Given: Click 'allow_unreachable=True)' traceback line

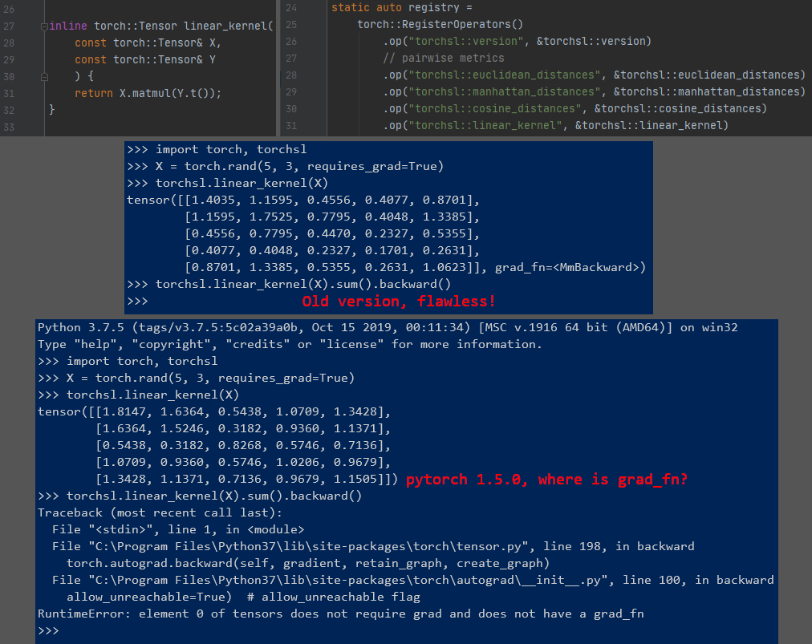Looking at the screenshot, I should (243, 597).
